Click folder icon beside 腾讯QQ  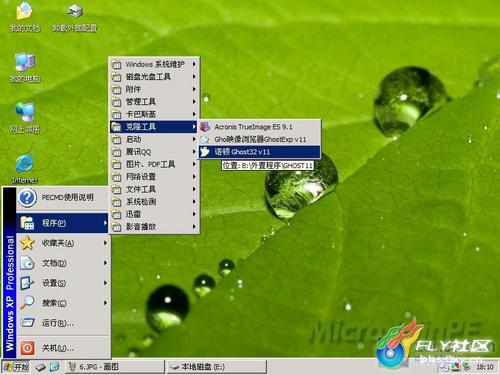tap(116, 152)
